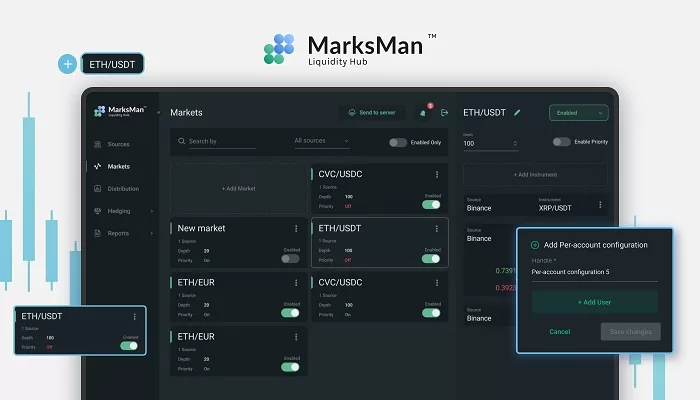Open options on the floating ETH/USDT card
The width and height of the screenshot is (700, 400).
(x=134, y=317)
